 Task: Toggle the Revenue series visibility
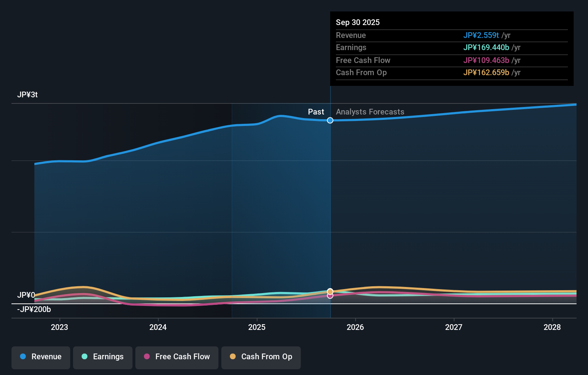(40, 357)
